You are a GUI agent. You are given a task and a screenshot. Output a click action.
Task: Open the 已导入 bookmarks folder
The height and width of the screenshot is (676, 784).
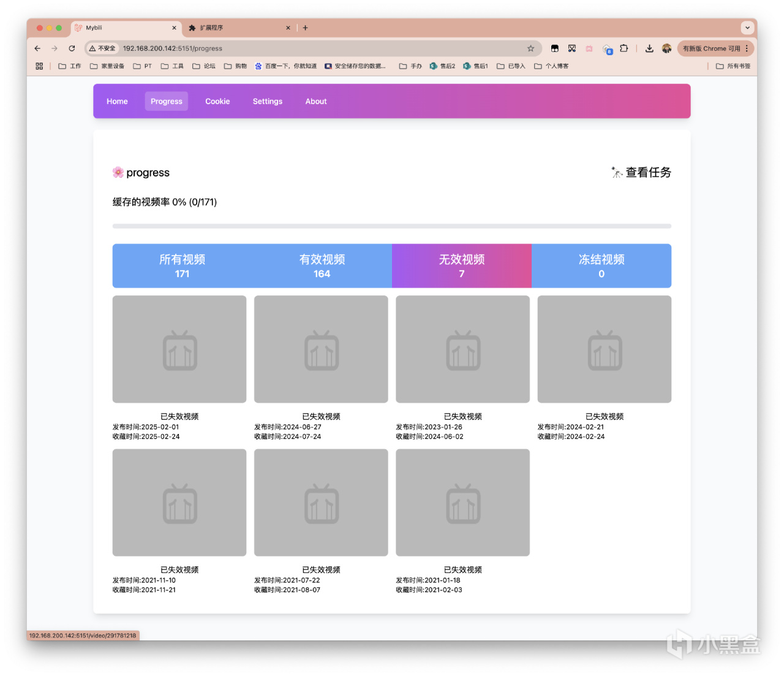(511, 66)
